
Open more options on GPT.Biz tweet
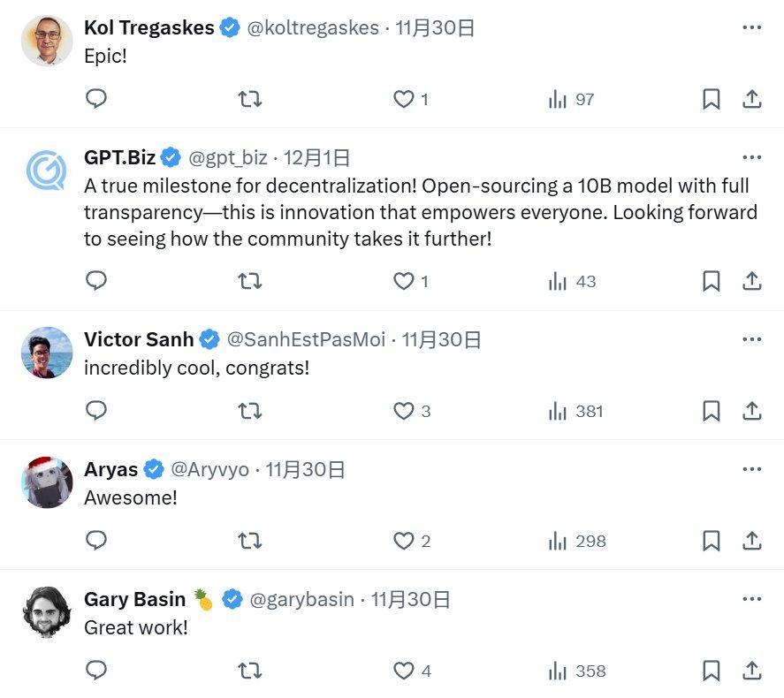pos(751,157)
